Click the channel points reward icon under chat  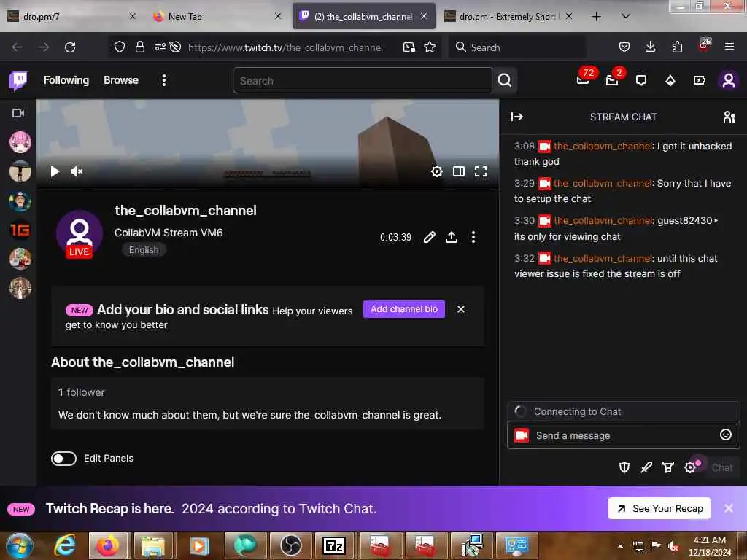tap(668, 467)
